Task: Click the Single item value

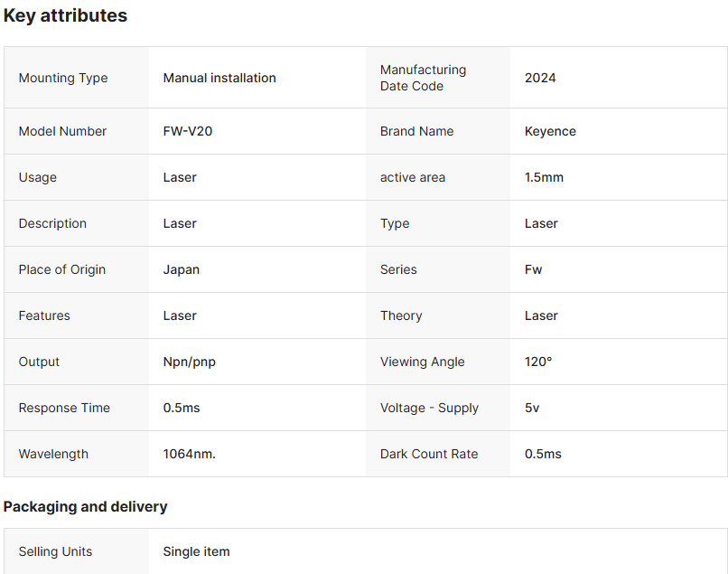Action: [197, 551]
